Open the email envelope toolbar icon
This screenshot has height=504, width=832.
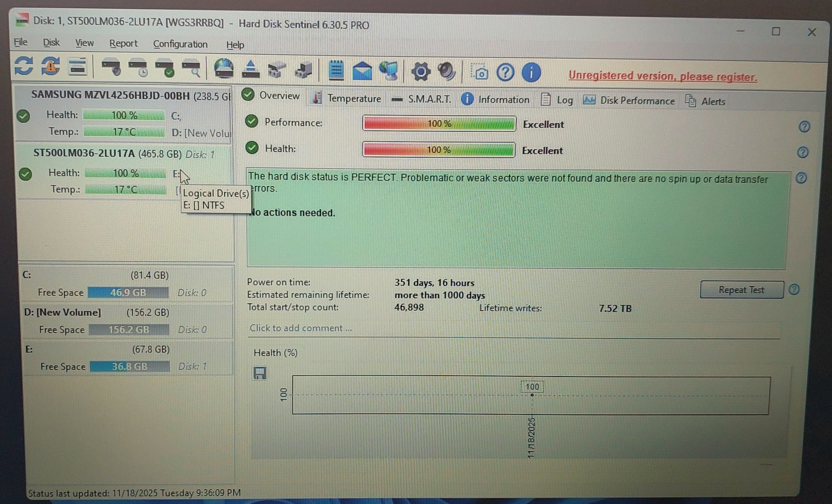(362, 71)
